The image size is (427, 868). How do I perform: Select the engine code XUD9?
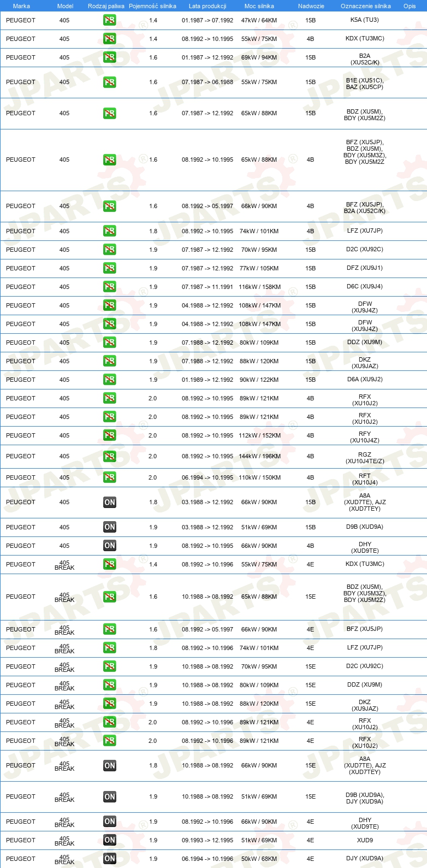365,840
